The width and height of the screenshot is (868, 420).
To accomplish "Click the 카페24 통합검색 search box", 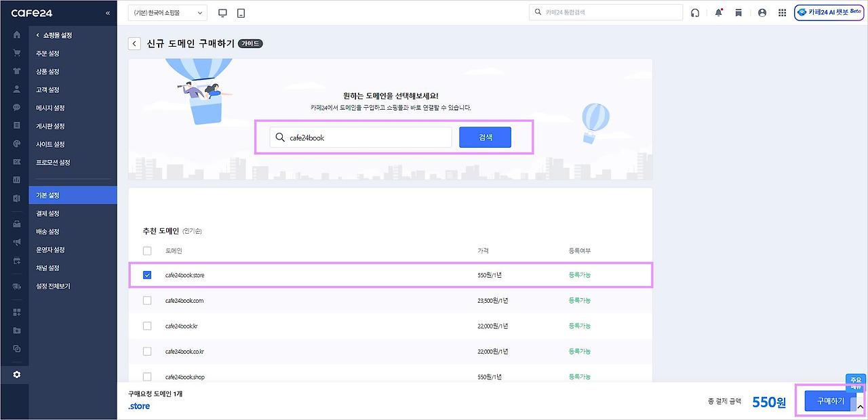I will tap(606, 12).
